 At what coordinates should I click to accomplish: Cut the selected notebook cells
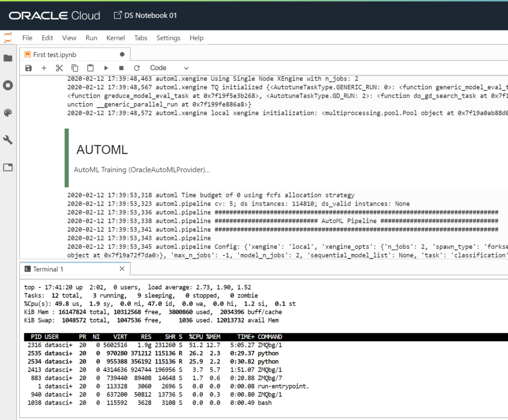pos(59,67)
